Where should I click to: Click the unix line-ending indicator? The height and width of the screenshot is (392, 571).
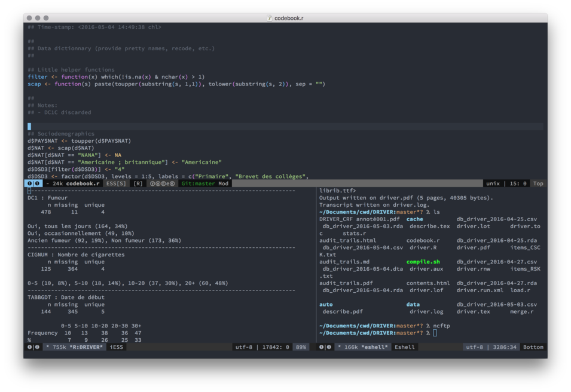(x=493, y=184)
